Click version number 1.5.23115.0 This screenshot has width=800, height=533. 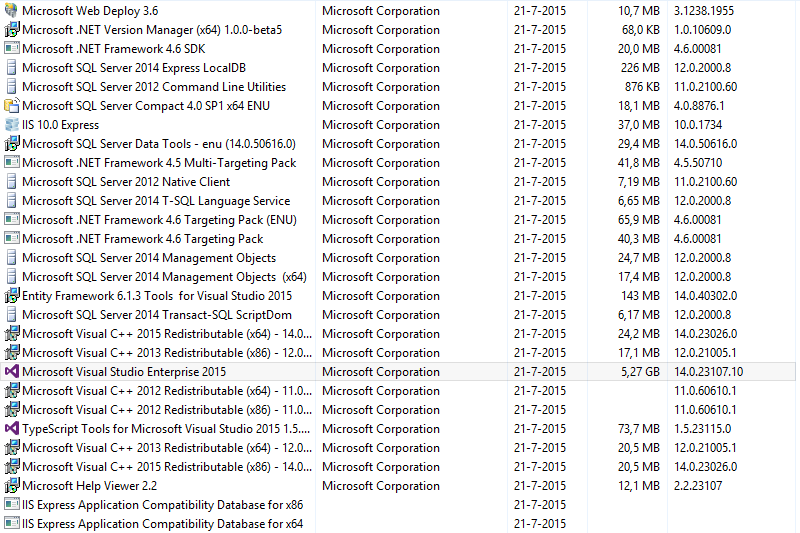(703, 429)
